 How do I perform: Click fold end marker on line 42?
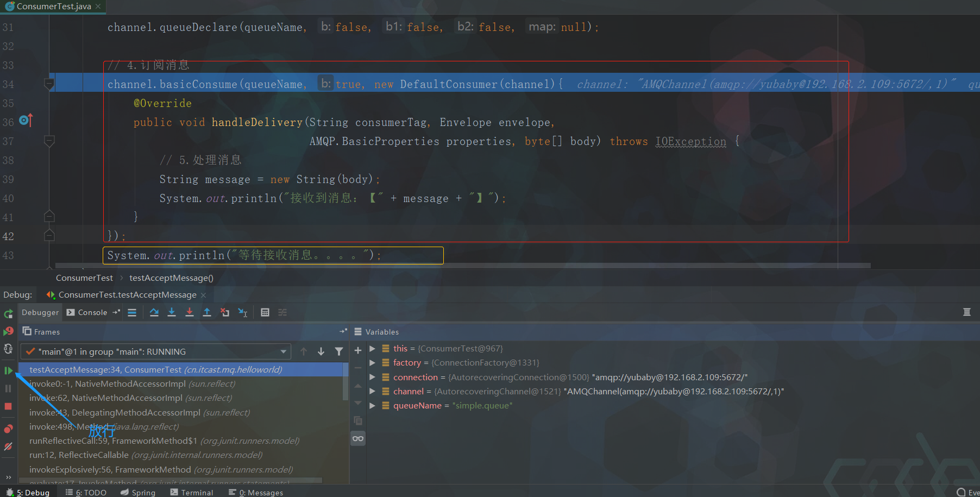(x=49, y=236)
